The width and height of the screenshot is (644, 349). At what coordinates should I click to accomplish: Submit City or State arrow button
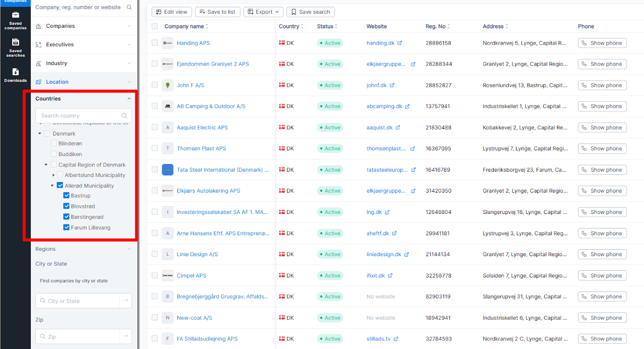(x=126, y=300)
